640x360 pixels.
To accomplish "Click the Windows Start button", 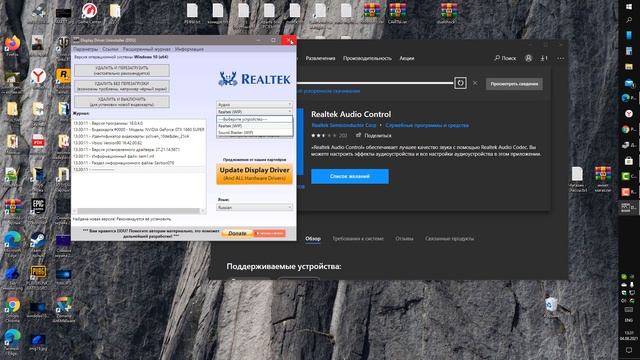I will [x=629, y=7].
